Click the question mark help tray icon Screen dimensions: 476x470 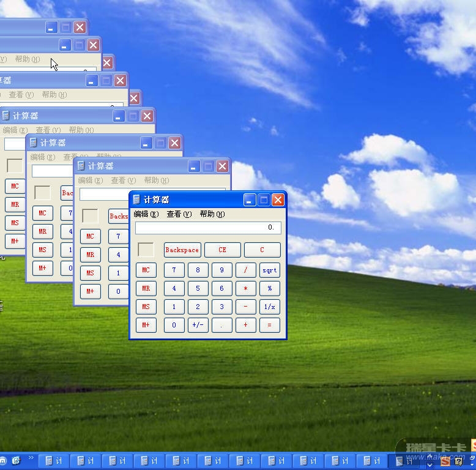click(x=459, y=461)
